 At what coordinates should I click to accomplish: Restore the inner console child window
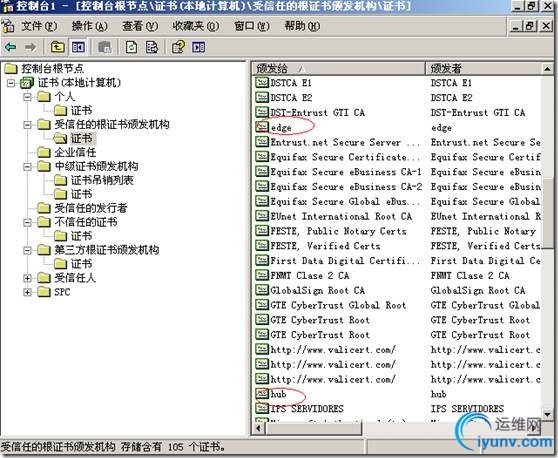pos(530,26)
